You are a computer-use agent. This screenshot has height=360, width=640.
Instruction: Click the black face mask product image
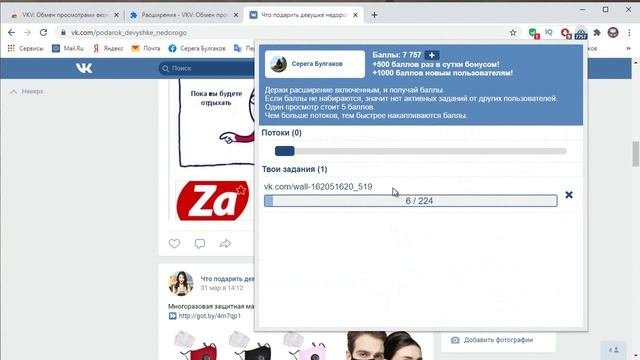coord(251,346)
